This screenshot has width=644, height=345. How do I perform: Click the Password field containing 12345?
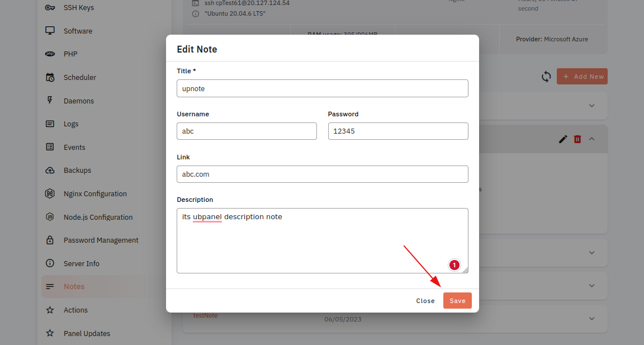pyautogui.click(x=398, y=131)
